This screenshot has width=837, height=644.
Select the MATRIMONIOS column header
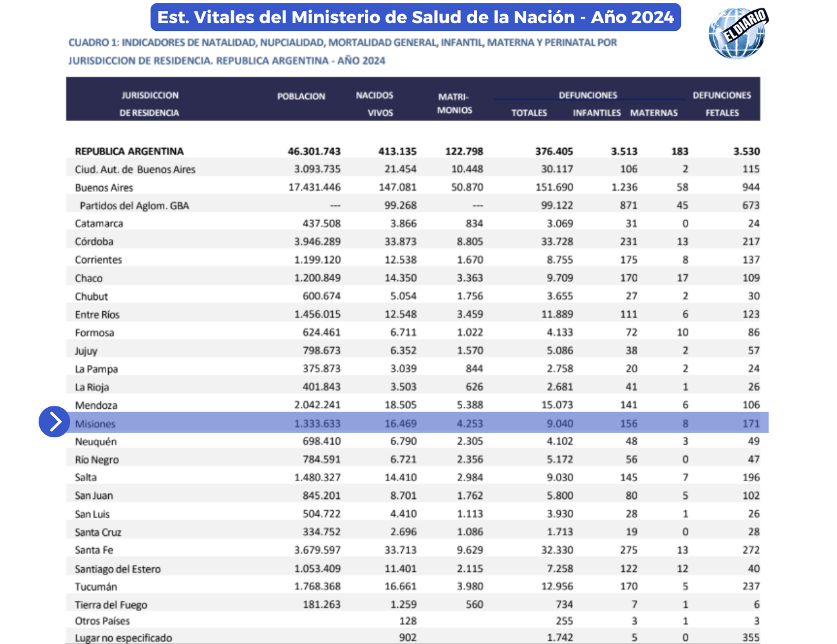point(455,104)
